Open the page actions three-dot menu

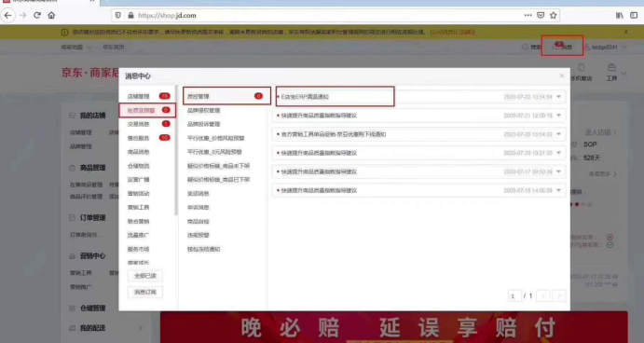coord(528,15)
